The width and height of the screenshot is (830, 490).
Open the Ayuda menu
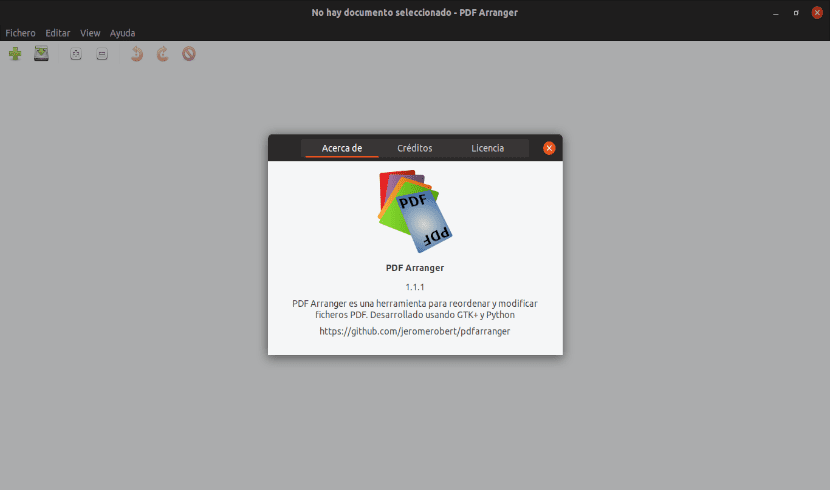pos(122,33)
